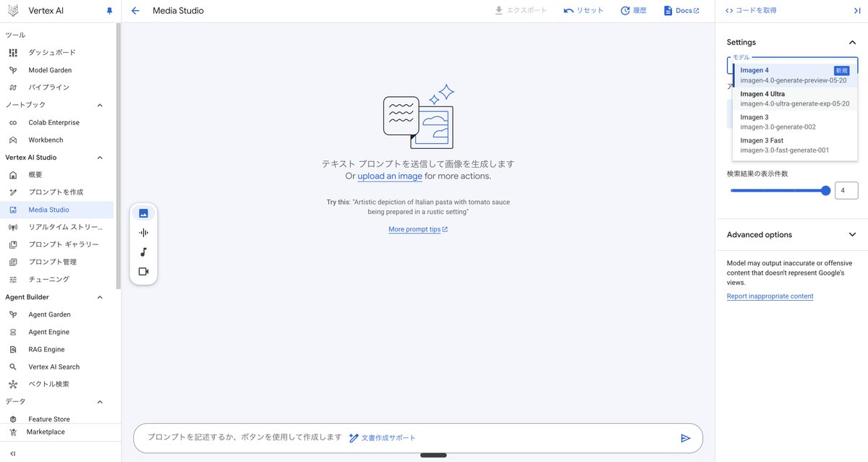Screen dimensions: 868x462
Task: Collapse the Settings panel
Action: 852,43
